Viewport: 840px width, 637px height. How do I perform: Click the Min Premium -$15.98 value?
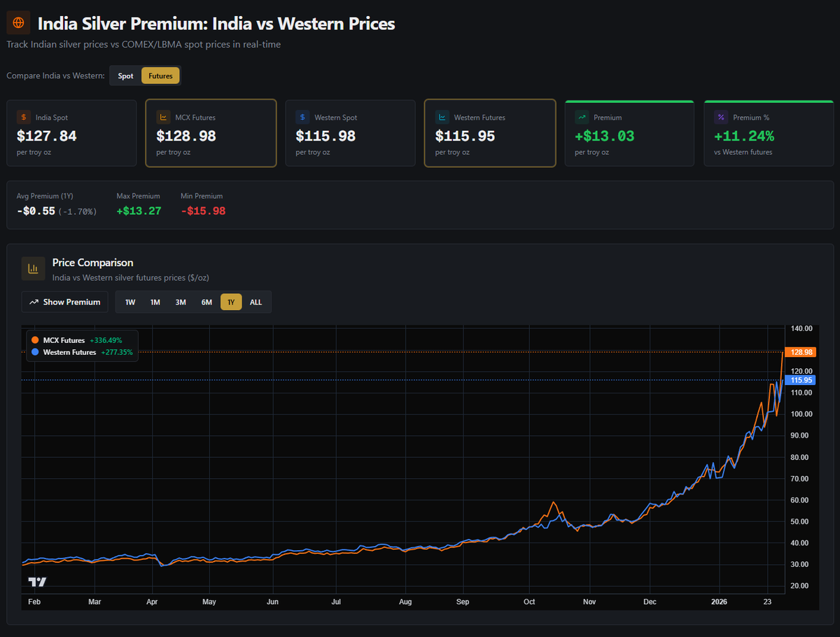click(203, 211)
